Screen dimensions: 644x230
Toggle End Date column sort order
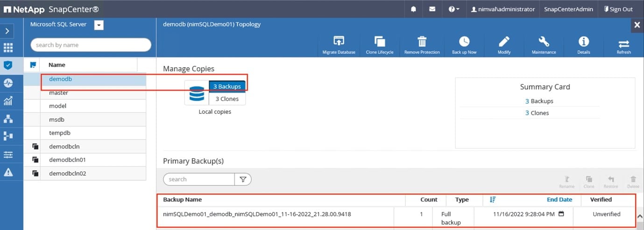coord(493,199)
